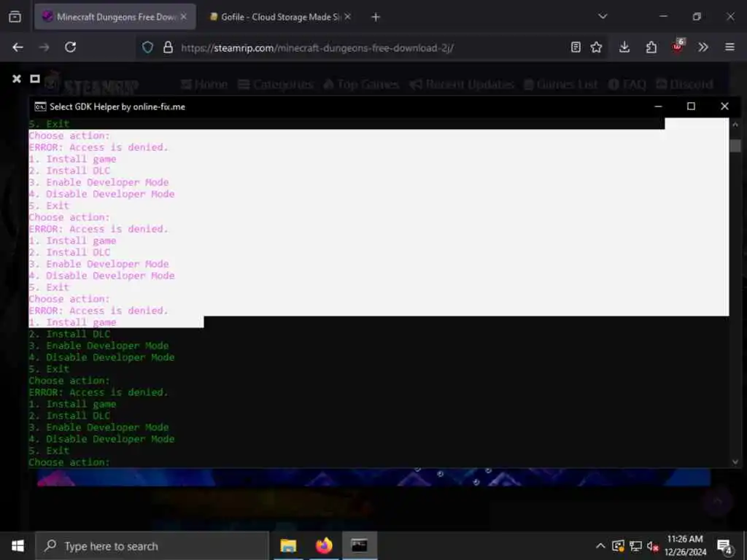
Task: Maximize the GDK Helper console window
Action: tap(691, 106)
